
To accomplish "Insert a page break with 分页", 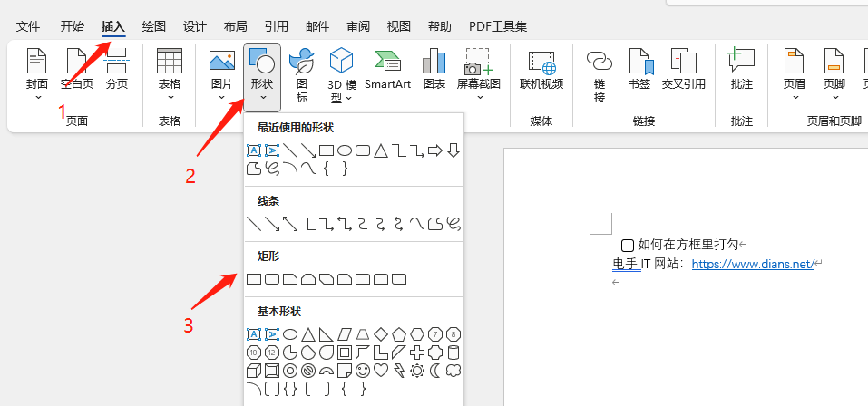I will click(117, 67).
